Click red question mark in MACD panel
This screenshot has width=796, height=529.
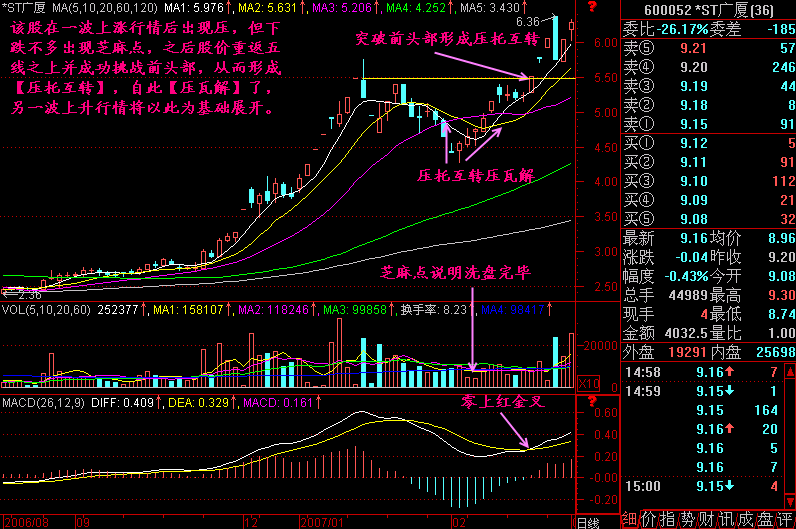[x=592, y=402]
